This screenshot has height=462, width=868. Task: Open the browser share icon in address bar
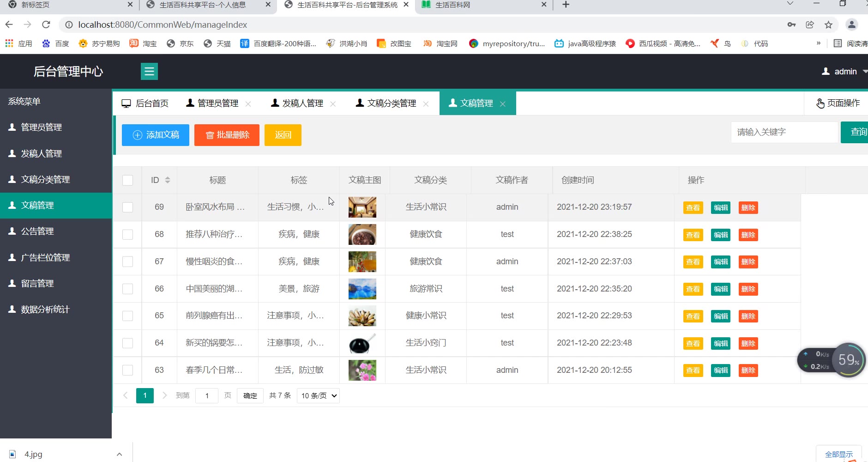[810, 24]
